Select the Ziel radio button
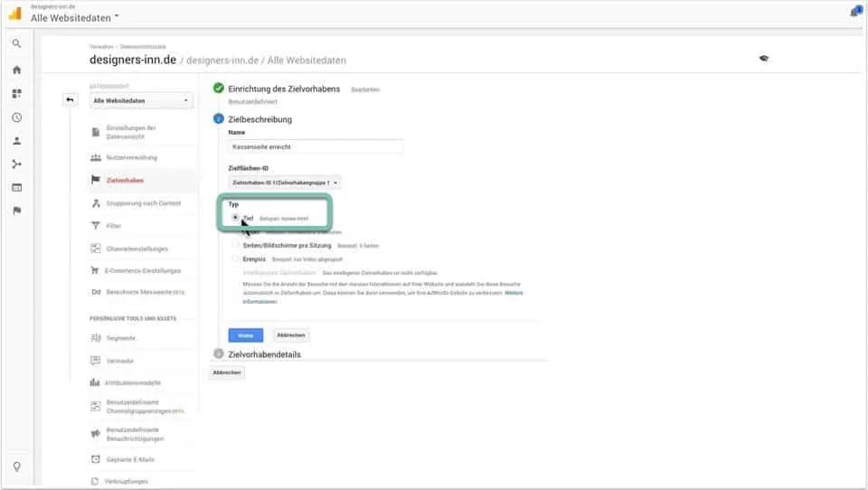This screenshot has width=868, height=490. pos(235,218)
